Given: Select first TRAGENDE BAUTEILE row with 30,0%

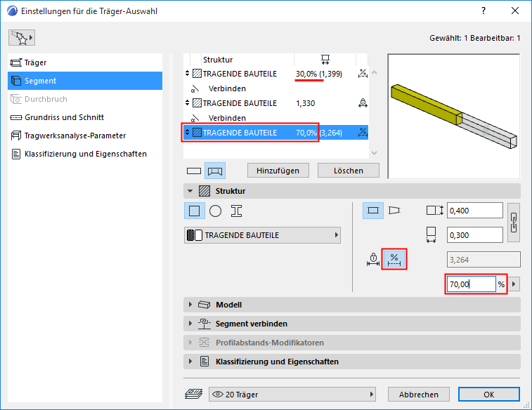Looking at the screenshot, I should tap(275, 74).
